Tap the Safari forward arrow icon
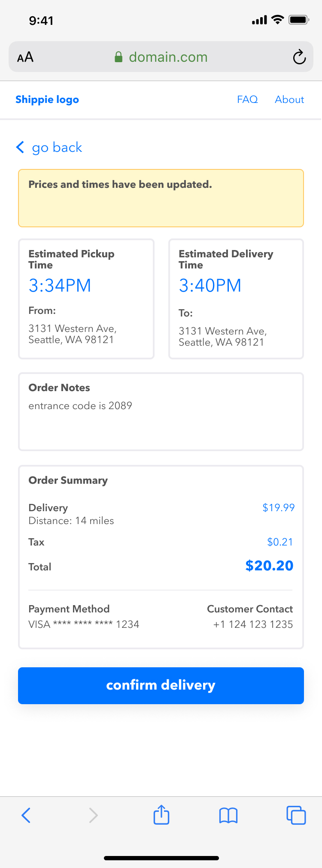 [x=93, y=815]
